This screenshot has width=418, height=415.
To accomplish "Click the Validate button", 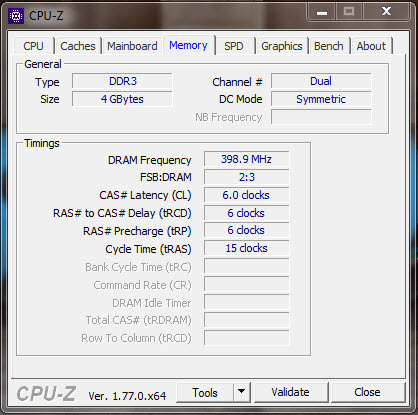I will click(290, 392).
